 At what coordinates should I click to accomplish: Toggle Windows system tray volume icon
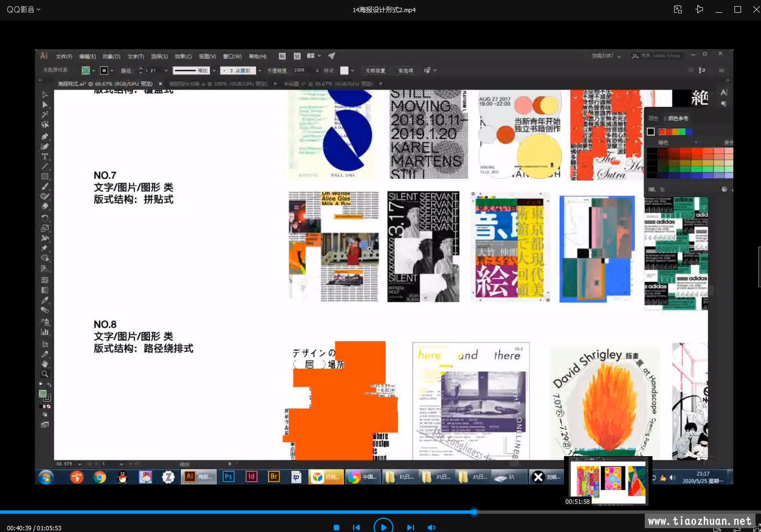click(672, 477)
